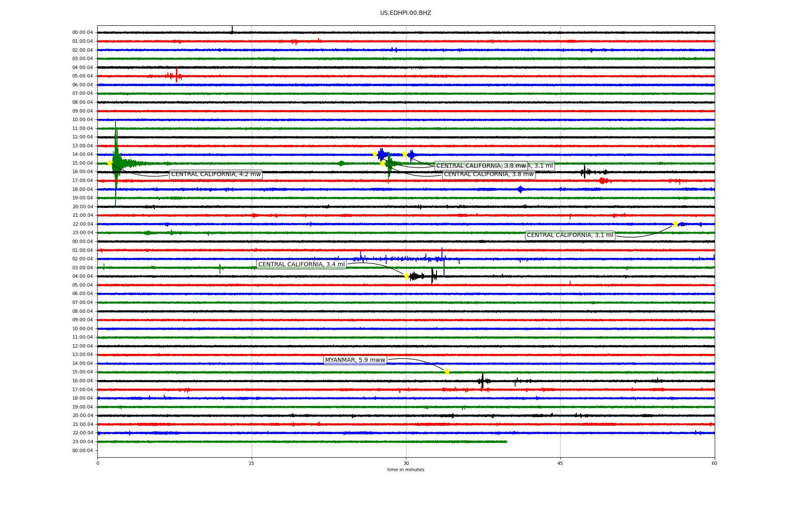Click the first 00:00:04 time label at the top
Viewport: 812px width, 508px height.
(x=82, y=33)
